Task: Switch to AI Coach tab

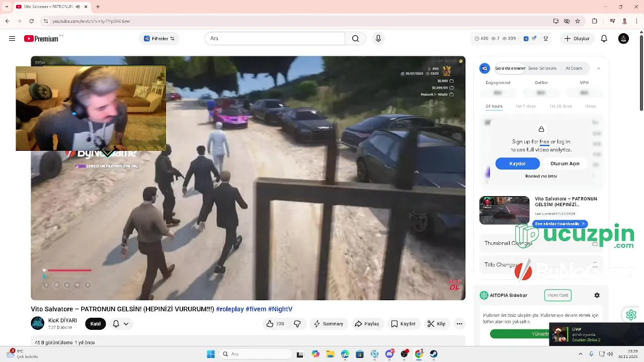Action: coord(574,68)
